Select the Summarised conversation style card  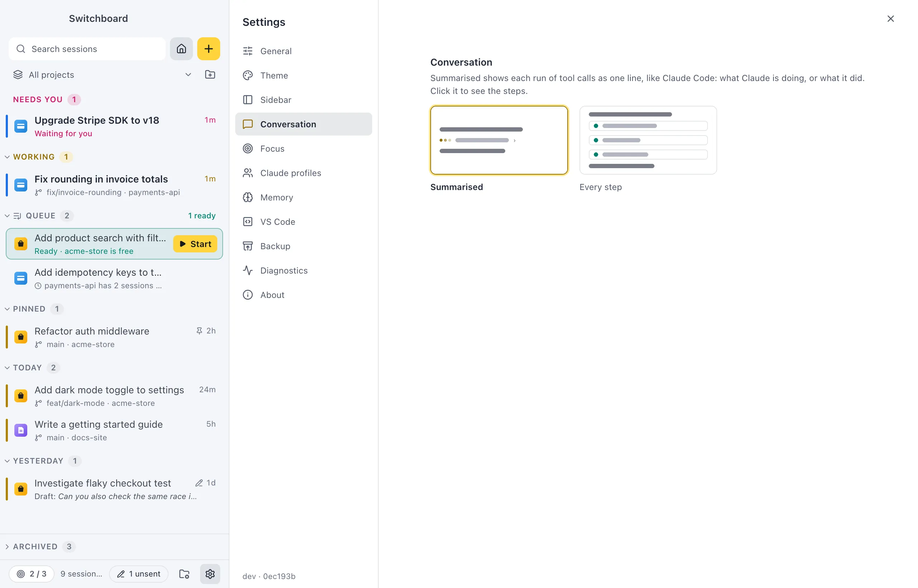499,141
